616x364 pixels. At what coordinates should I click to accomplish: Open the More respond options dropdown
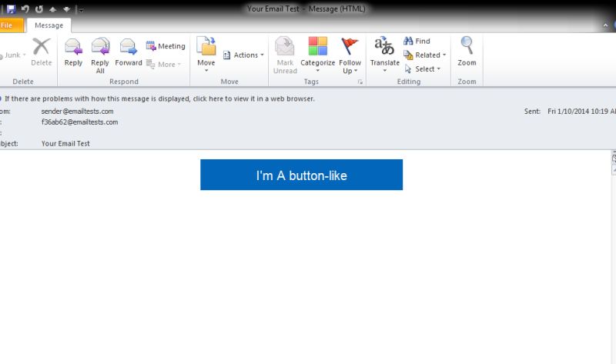click(164, 64)
